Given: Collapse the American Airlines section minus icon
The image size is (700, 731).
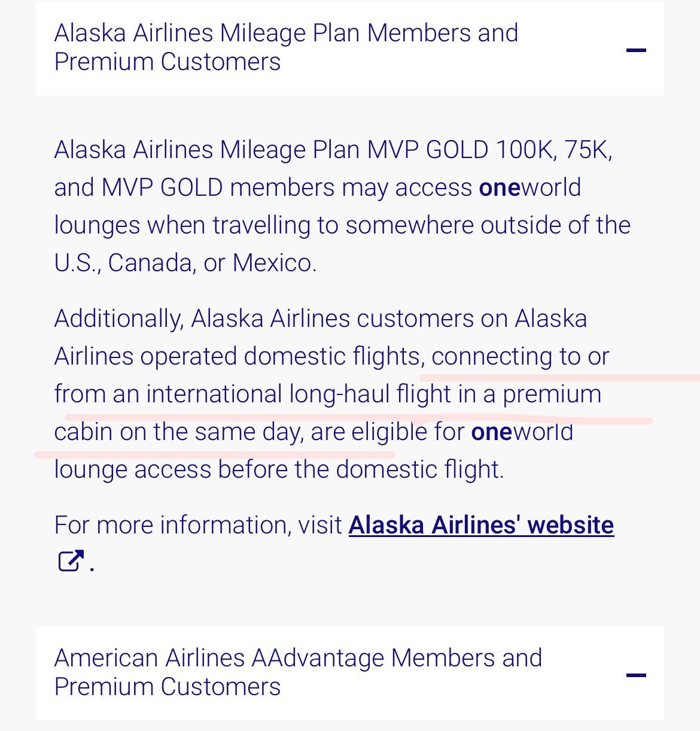Looking at the screenshot, I should [636, 675].
